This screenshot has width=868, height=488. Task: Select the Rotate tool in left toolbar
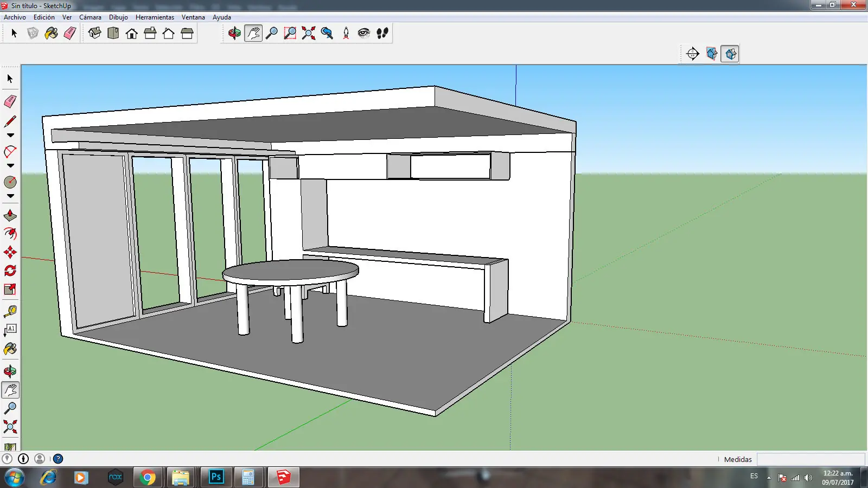point(10,271)
